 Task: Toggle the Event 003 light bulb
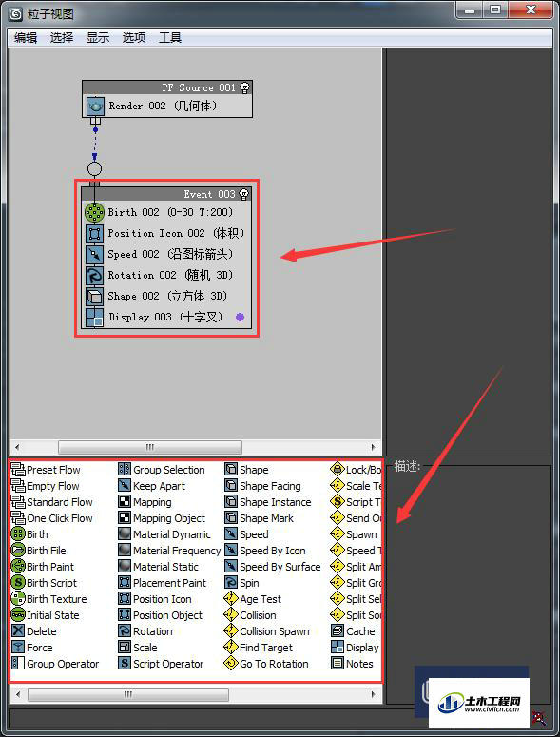243,194
